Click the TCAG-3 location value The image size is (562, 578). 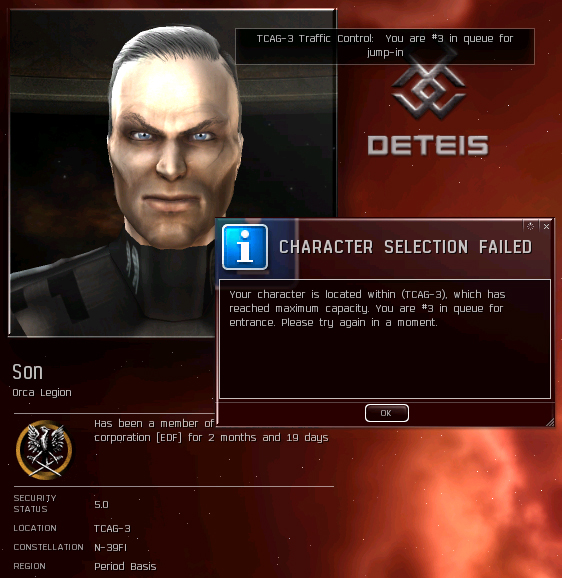click(x=112, y=529)
